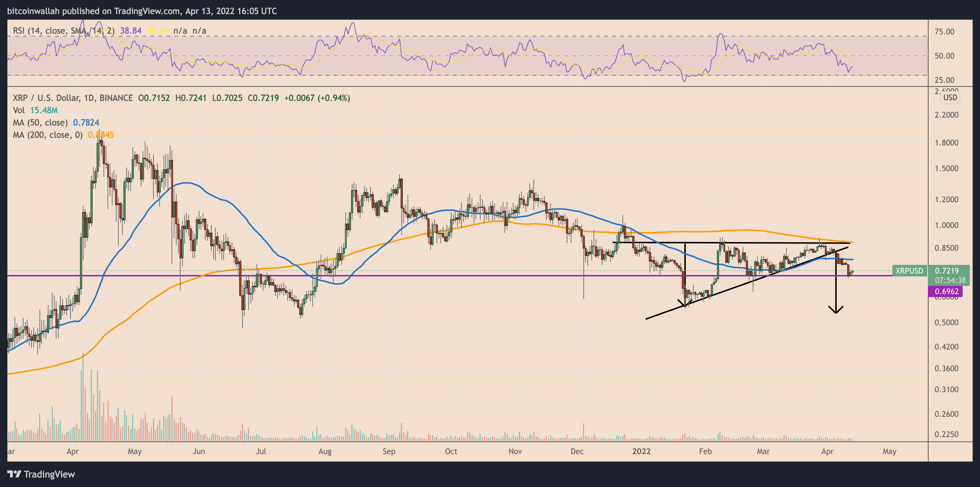Click the USD currency button on the price scale

pos(950,98)
